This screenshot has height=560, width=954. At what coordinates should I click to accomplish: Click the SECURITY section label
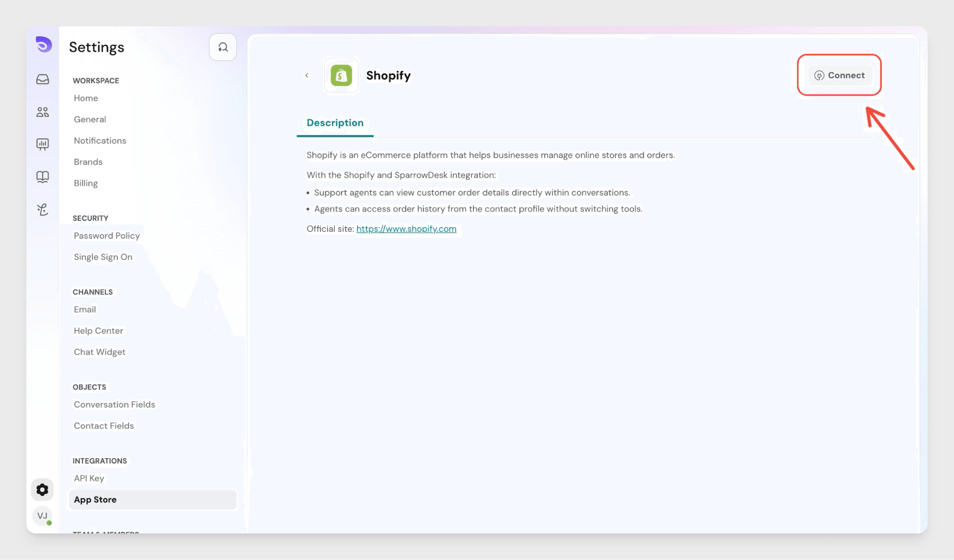(x=90, y=218)
